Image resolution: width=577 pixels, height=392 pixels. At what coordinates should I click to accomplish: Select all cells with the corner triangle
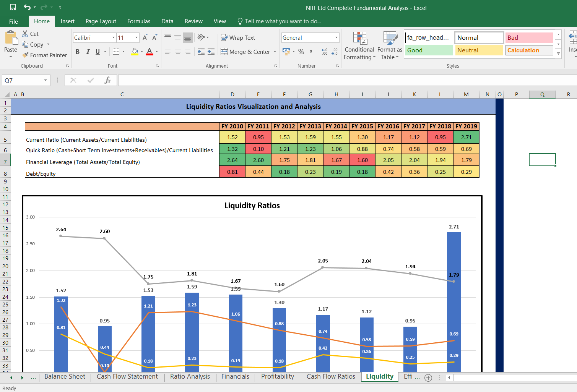click(x=7, y=94)
